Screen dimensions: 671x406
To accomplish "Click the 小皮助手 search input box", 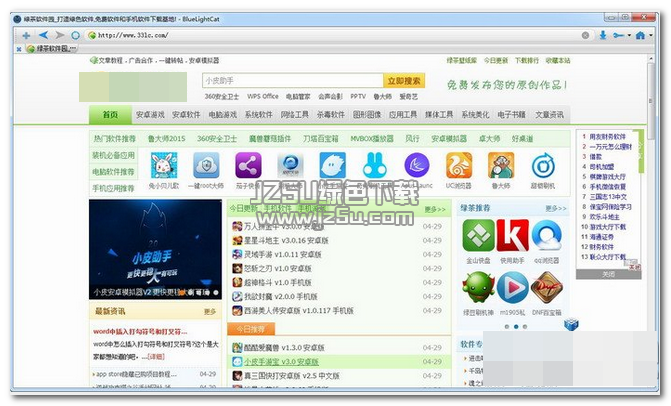I will point(293,80).
